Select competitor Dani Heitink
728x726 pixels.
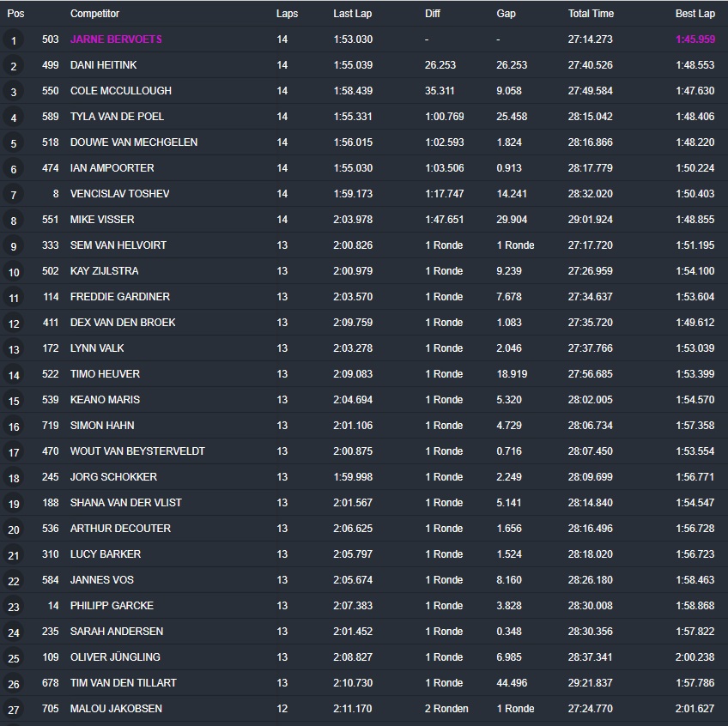tap(103, 65)
